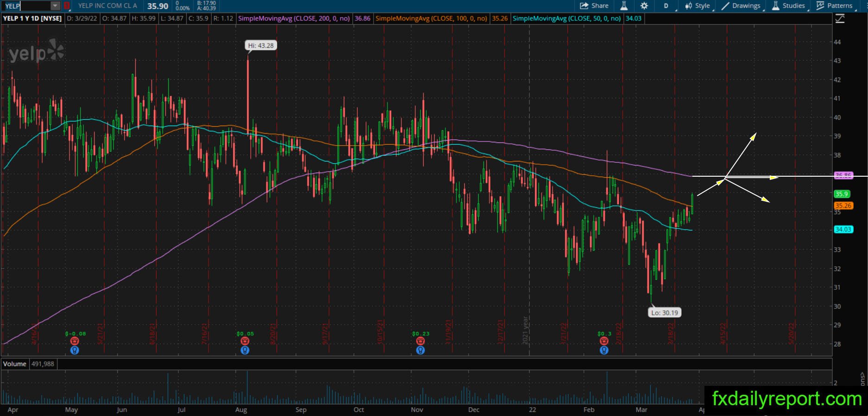This screenshot has width=868, height=416.
Task: Click the Hi: 43.28 price bubble
Action: (261, 45)
